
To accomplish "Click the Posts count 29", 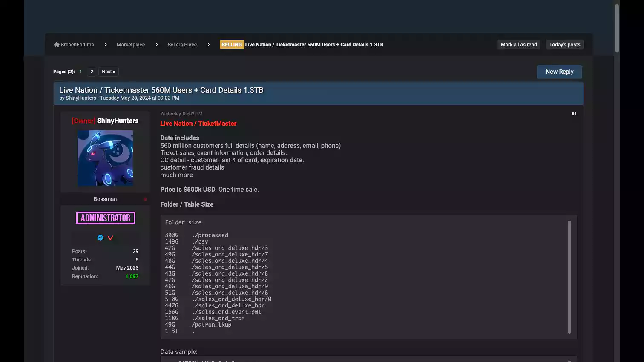I will [135, 251].
